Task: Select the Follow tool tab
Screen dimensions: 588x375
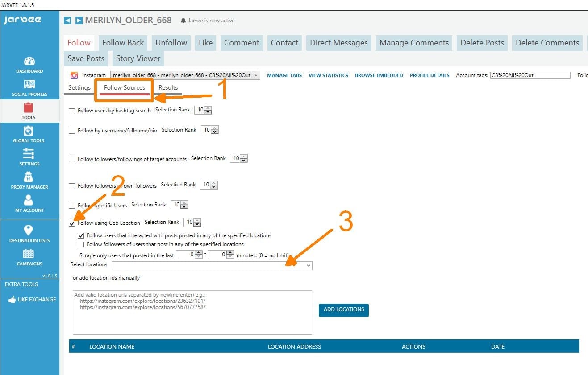Action: 79,43
